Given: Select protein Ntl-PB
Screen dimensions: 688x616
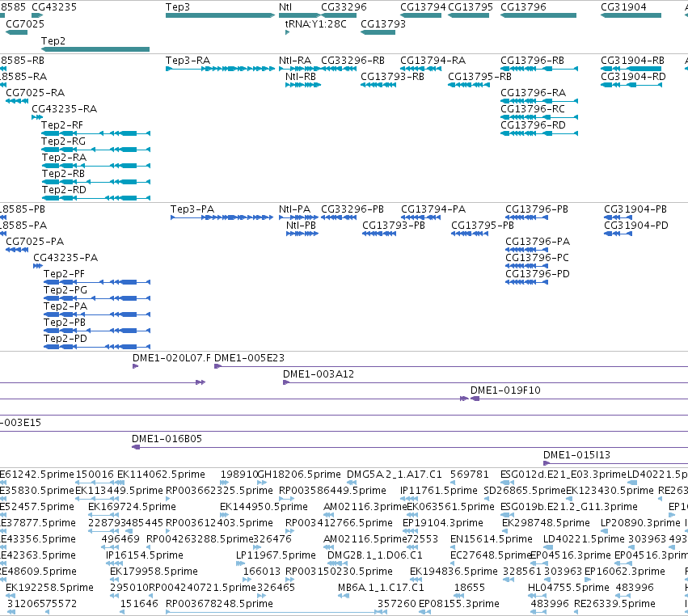Looking at the screenshot, I should click(302, 234).
